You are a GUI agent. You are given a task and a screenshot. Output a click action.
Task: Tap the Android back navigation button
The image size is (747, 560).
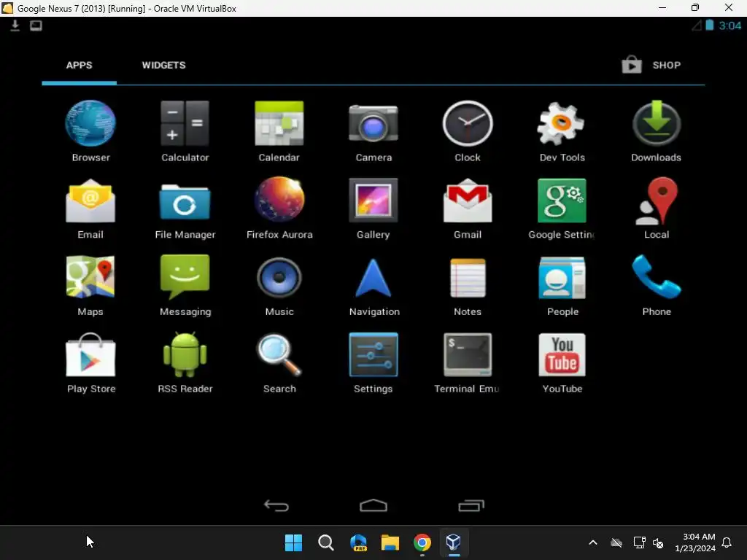[x=276, y=505]
